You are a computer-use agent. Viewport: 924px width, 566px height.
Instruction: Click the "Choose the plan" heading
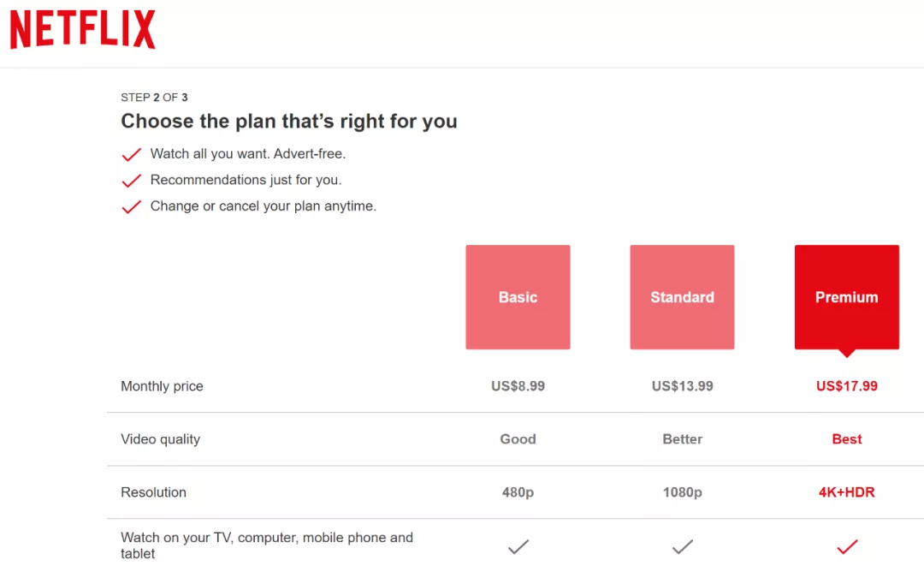tap(289, 122)
